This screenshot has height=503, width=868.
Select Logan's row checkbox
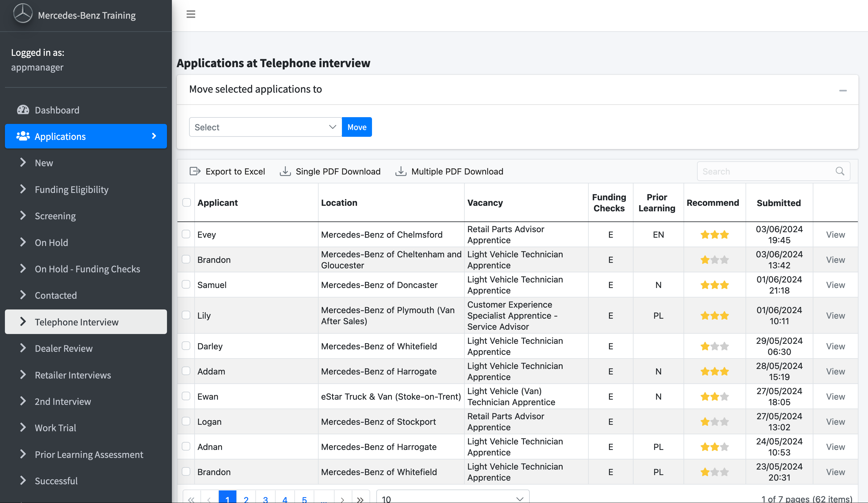click(186, 421)
